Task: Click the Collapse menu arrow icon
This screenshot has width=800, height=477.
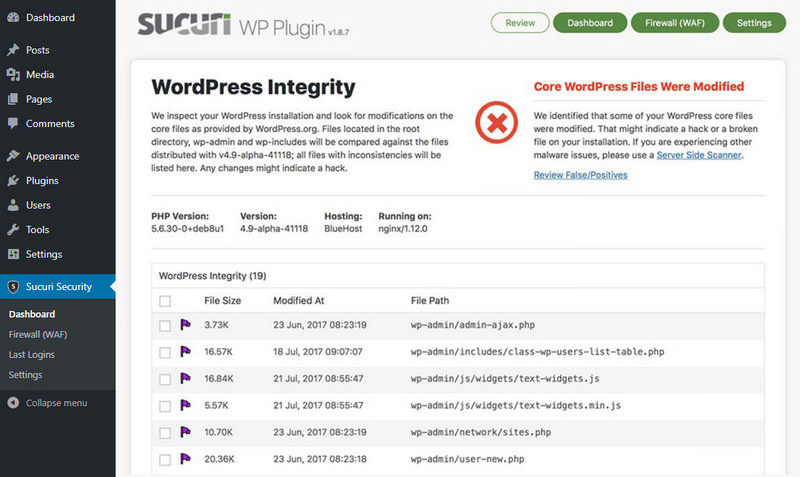Action: (13, 403)
